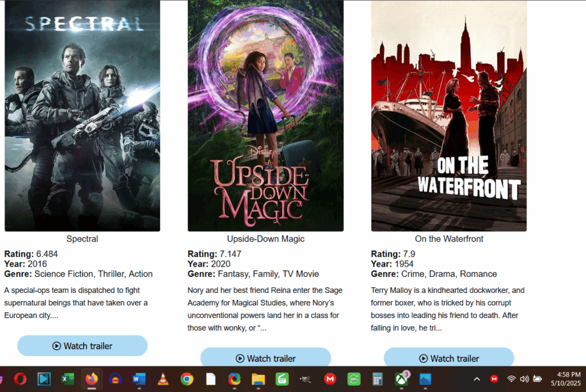
Task: Open the blank document icon in taskbar
Action: click(211, 379)
